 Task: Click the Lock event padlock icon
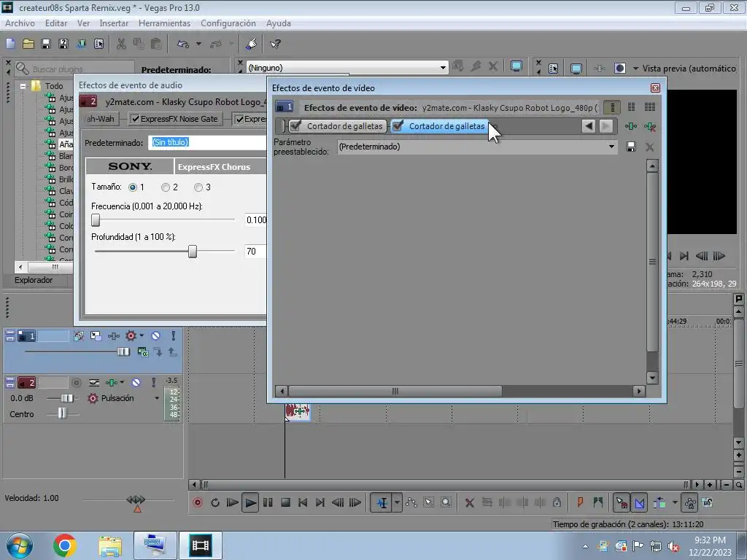(x=557, y=502)
